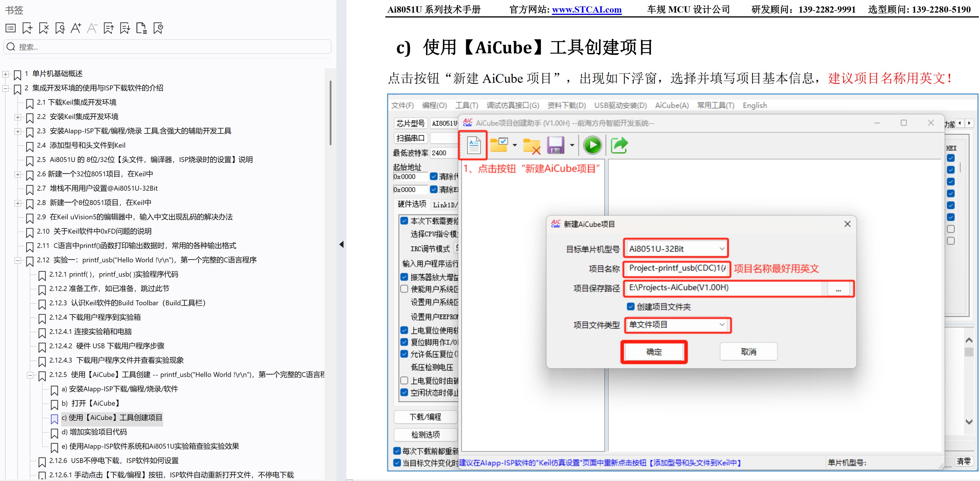
Task: Expand bookmark '2.6 新建一个32位8051项目'
Action: coord(18,175)
